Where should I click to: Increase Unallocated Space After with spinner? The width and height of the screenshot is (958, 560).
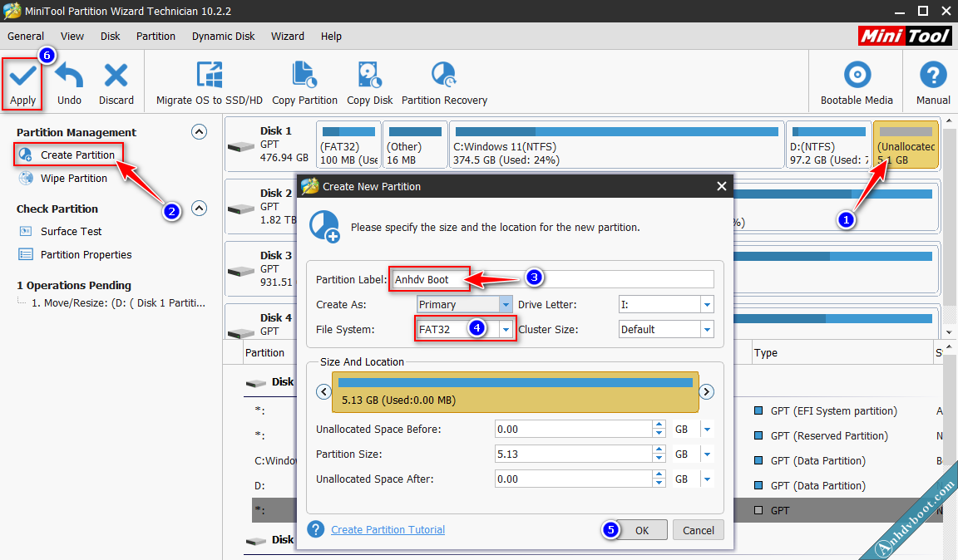[659, 475]
